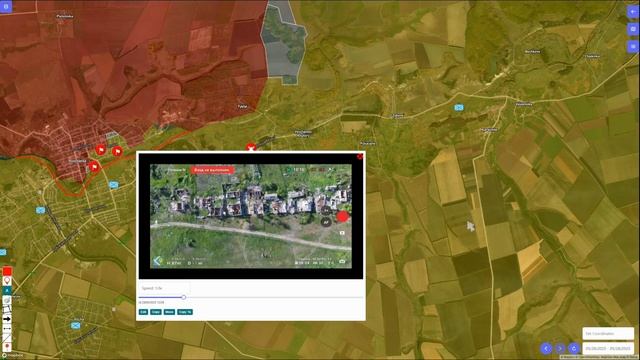Click the video timeline slider handle
The width and height of the screenshot is (640, 360).
click(x=184, y=297)
